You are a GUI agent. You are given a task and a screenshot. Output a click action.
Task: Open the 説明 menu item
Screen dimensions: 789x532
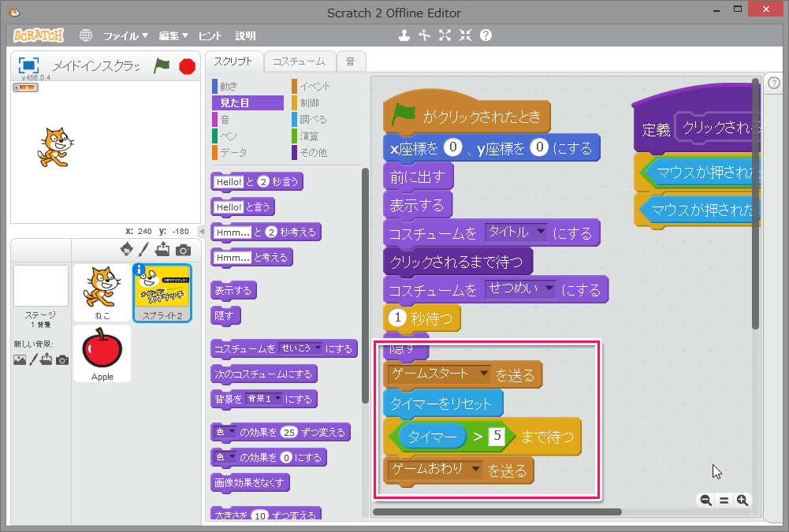click(x=246, y=35)
